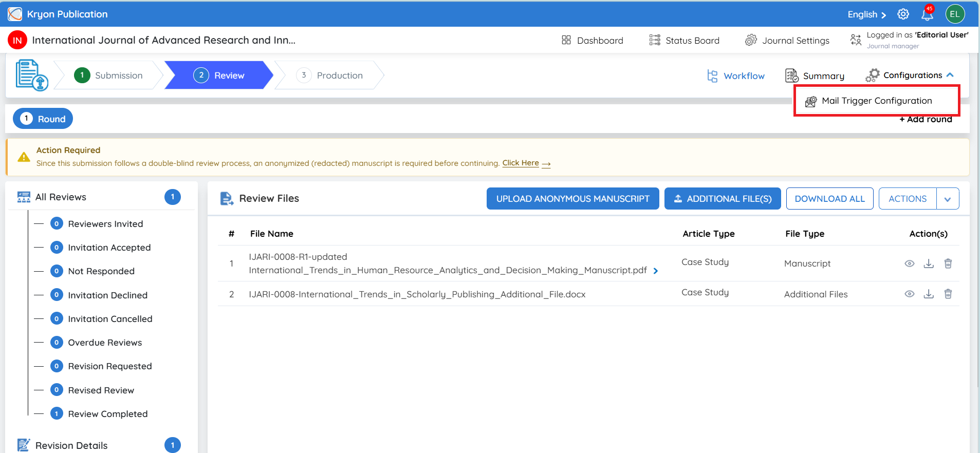Click the + Add round link

point(926,120)
